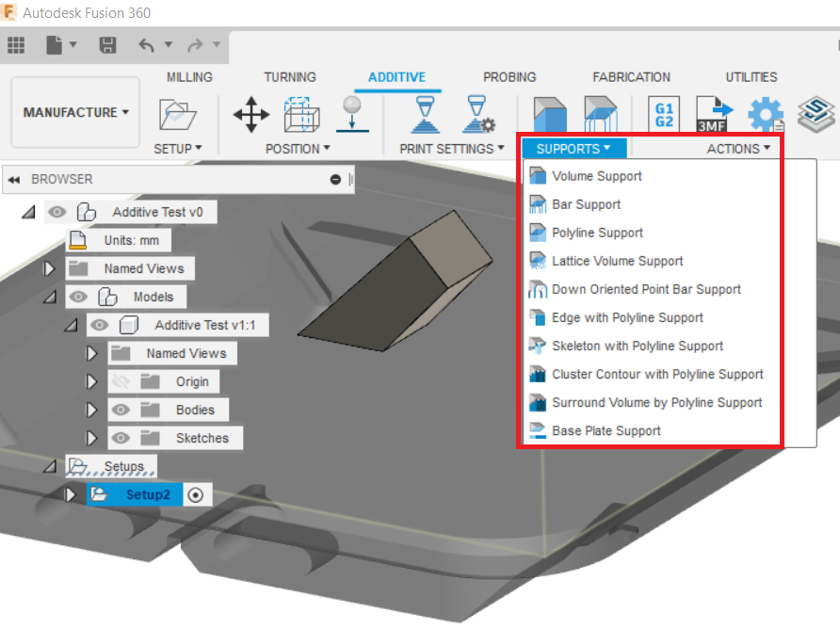Switch to the PROBING tab
Image resolution: width=840 pixels, height=629 pixels.
[x=509, y=77]
